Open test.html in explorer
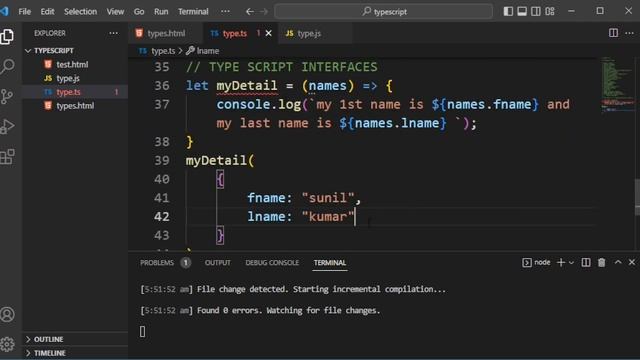The height and width of the screenshot is (360, 640). coord(75,64)
